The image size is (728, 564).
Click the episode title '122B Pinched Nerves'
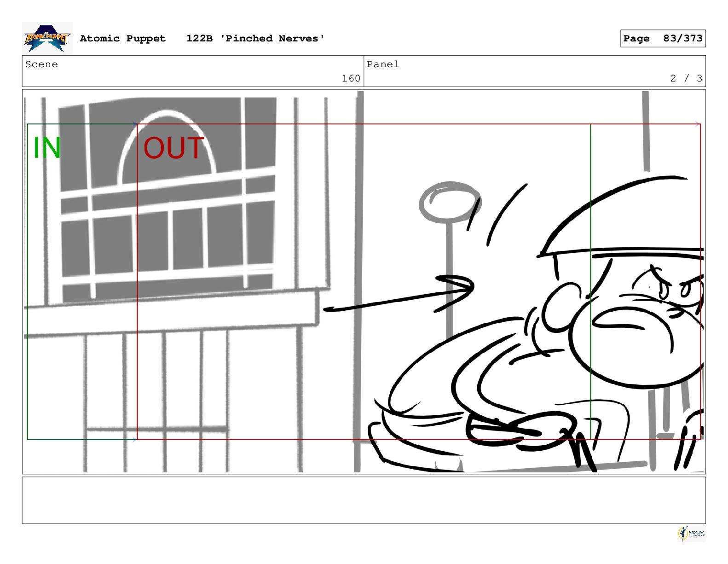click(255, 39)
